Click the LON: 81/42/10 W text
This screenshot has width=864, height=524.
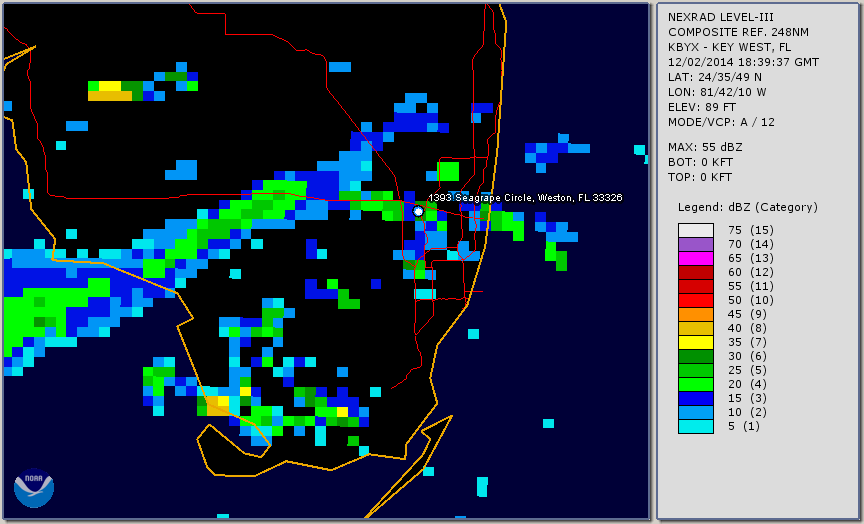pyautogui.click(x=717, y=92)
